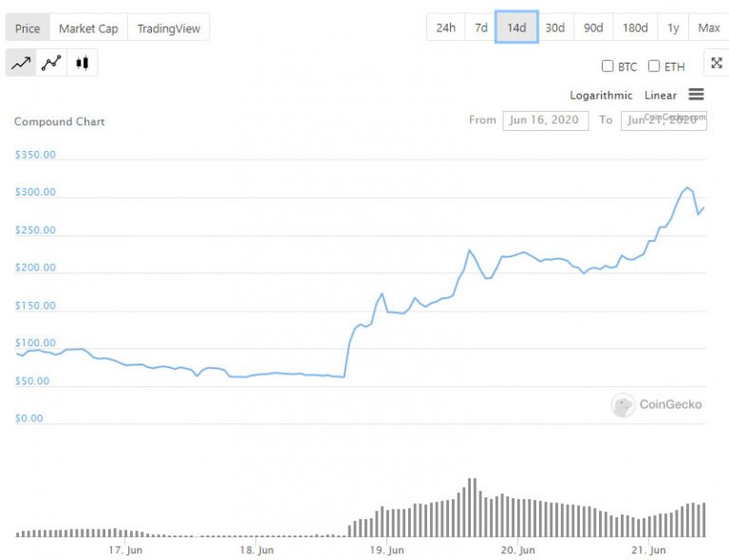
Task: Select the Price tab
Action: [28, 28]
